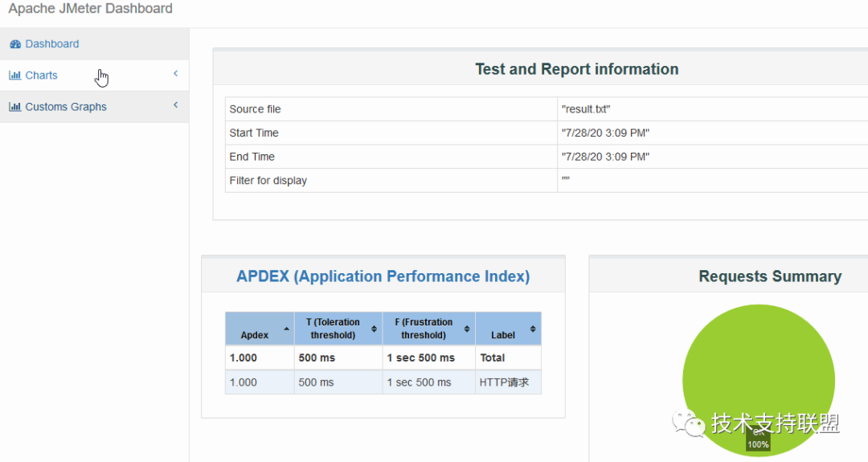Select the Total row in APDEX table
868x462 pixels.
pyautogui.click(x=383, y=358)
